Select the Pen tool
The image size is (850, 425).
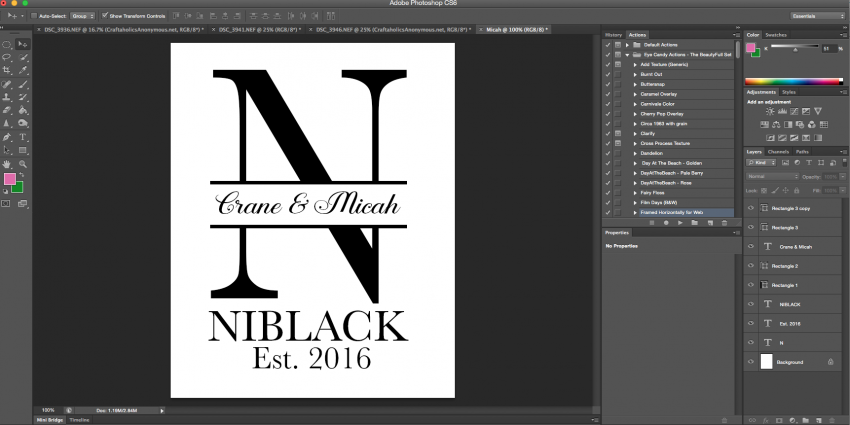7,137
